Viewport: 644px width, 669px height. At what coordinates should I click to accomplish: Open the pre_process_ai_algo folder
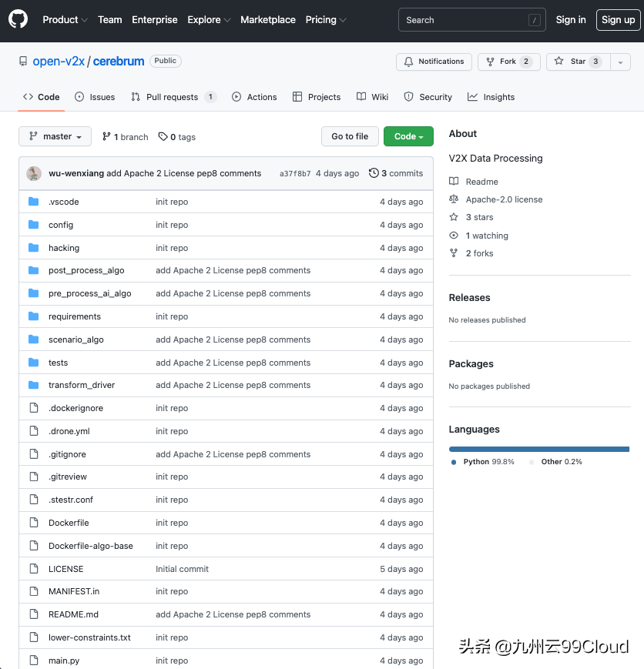89,293
